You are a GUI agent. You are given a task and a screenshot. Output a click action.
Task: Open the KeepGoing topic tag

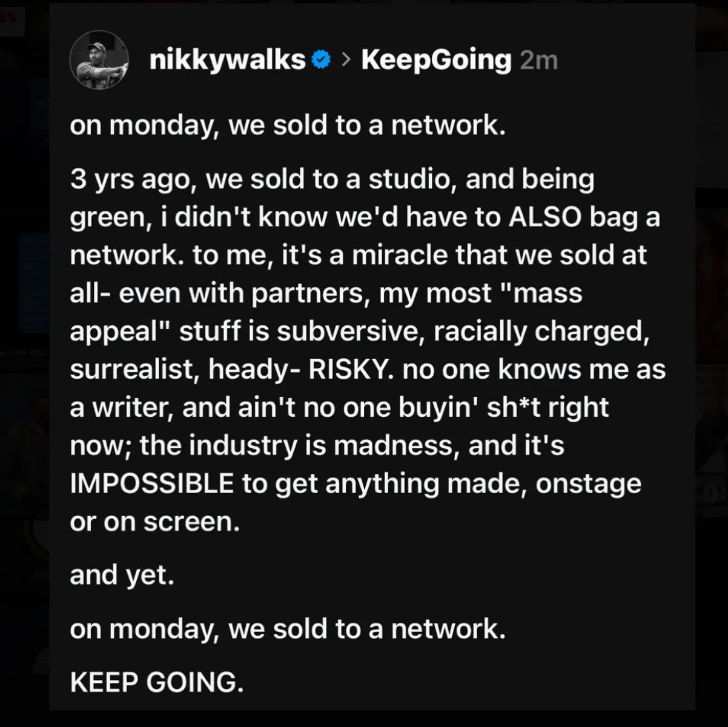pyautogui.click(x=436, y=60)
